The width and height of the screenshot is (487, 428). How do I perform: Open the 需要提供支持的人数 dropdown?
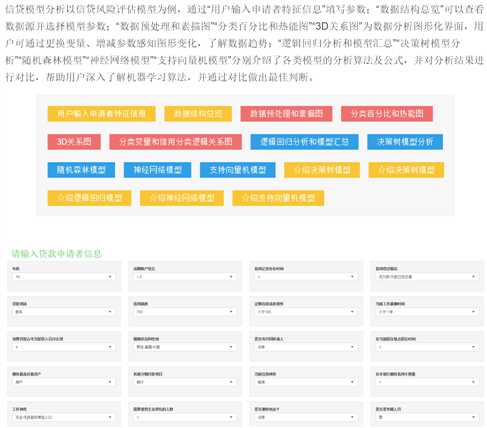coord(184,417)
